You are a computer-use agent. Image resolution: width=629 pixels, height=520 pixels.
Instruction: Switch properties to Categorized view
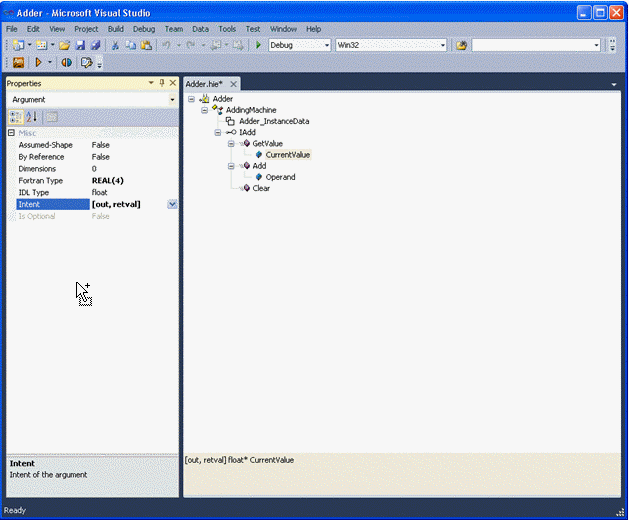click(x=16, y=117)
